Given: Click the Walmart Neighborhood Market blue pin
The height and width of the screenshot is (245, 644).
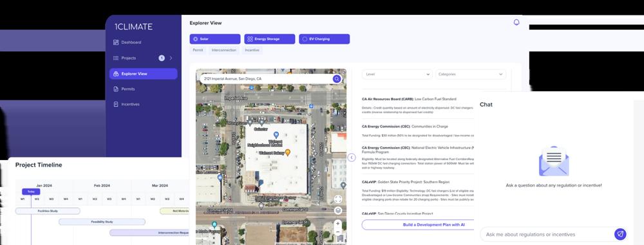Looking at the screenshot, I should click(276, 134).
